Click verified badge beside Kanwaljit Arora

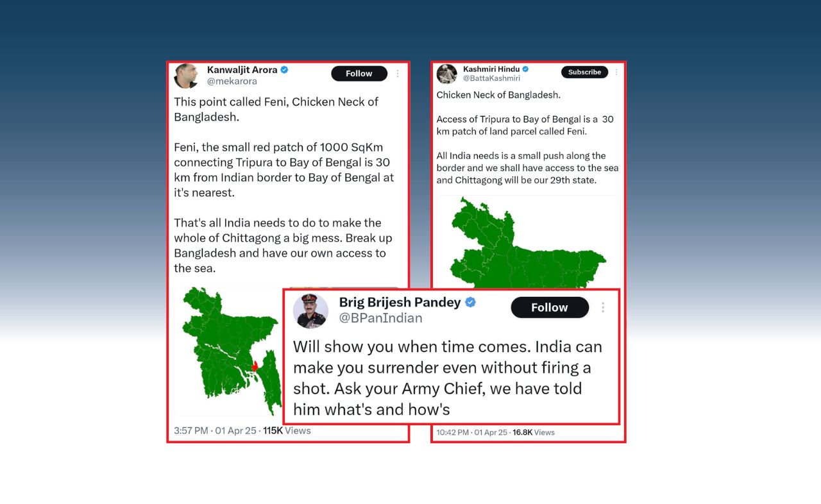(x=284, y=70)
